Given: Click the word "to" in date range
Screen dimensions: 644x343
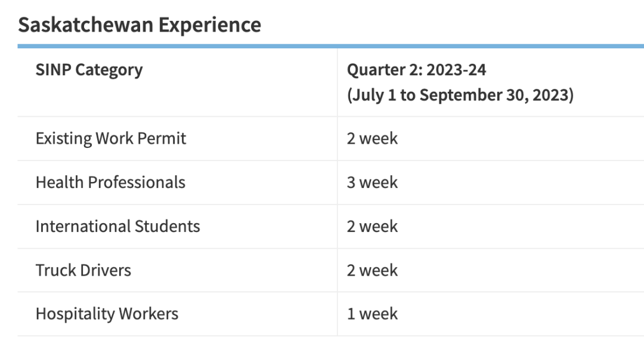Looking at the screenshot, I should pyautogui.click(x=407, y=95).
